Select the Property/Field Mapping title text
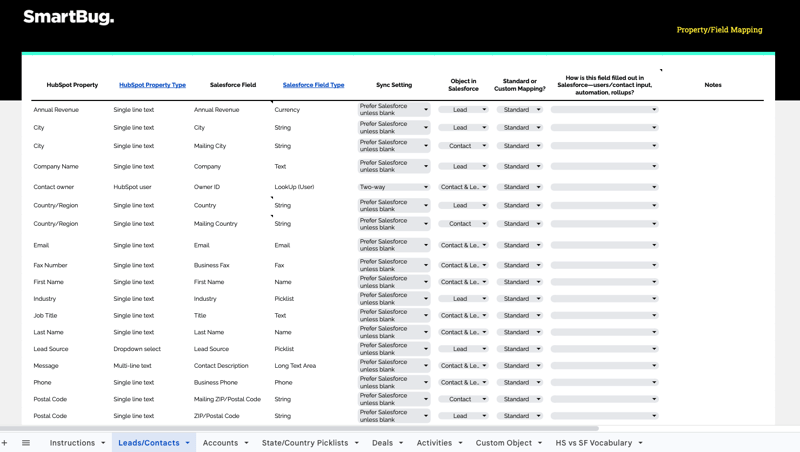 click(x=719, y=30)
